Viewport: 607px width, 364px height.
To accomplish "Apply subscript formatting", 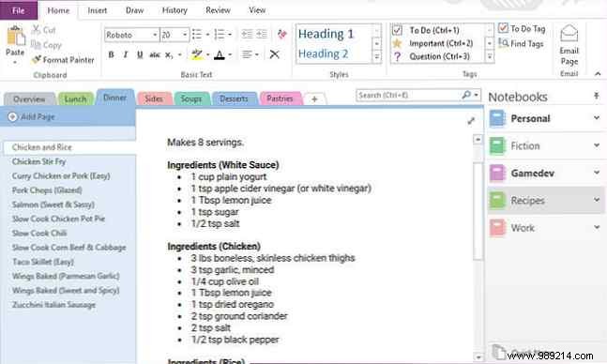I will pos(169,55).
